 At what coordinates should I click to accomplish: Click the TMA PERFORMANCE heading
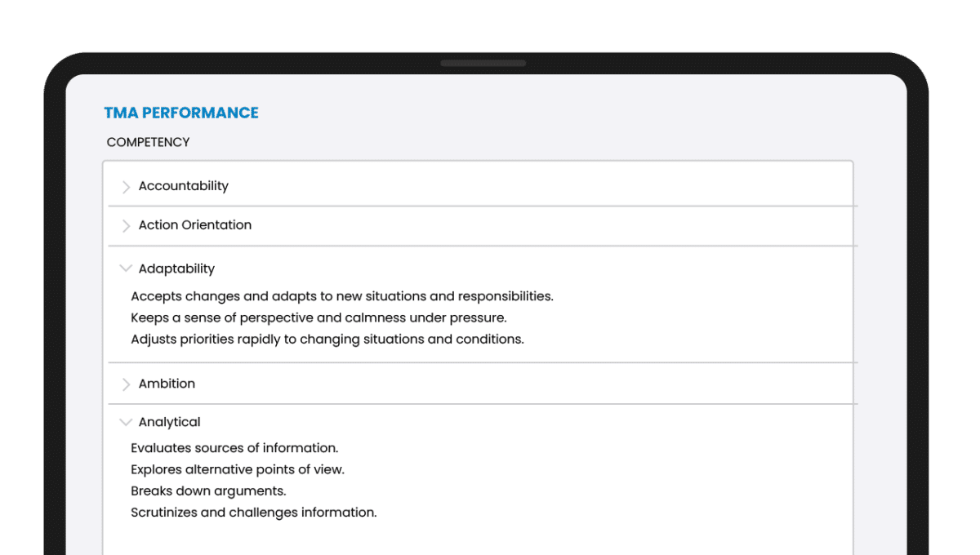click(181, 112)
